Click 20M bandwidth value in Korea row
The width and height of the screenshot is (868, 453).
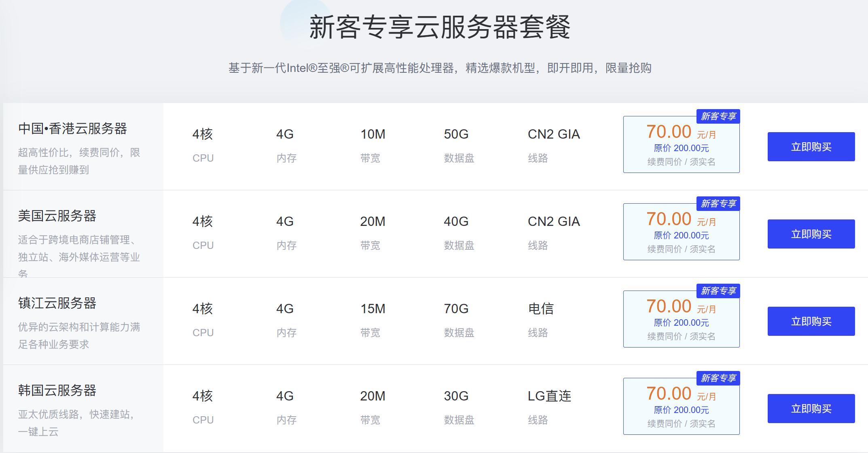373,396
